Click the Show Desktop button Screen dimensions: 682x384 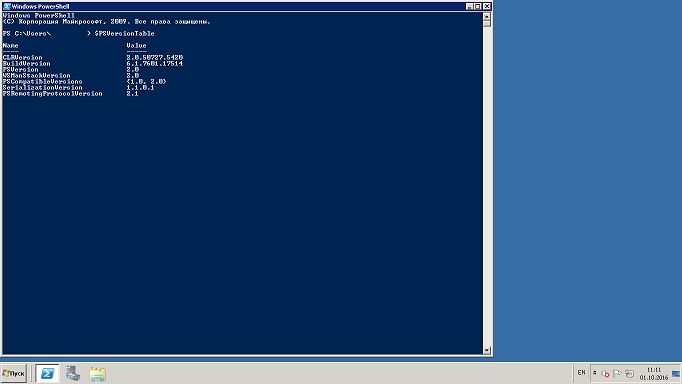pos(675,374)
